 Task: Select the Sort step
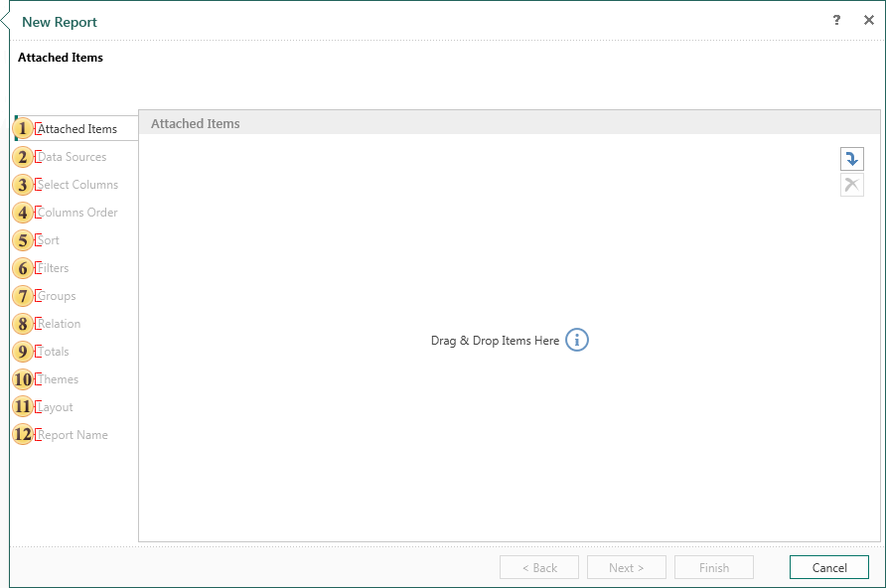point(48,240)
